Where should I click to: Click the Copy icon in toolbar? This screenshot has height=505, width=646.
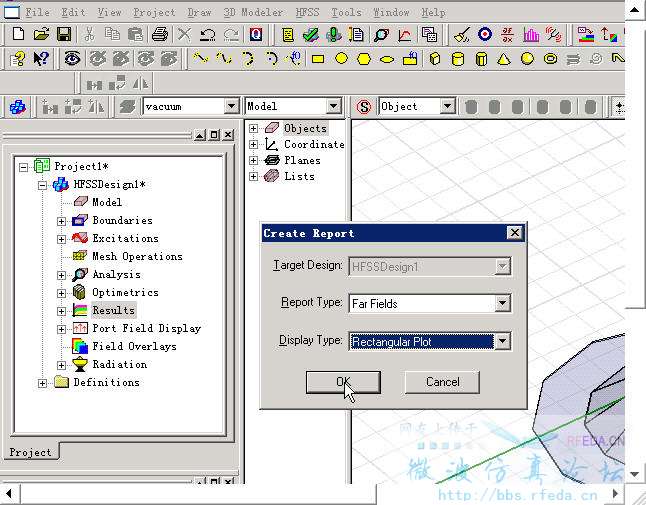click(x=112, y=34)
